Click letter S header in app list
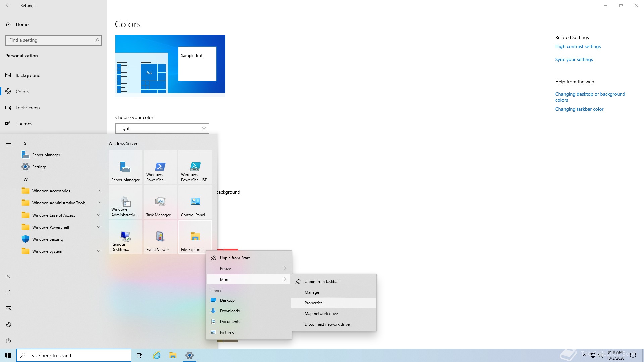644x362 pixels. 25,143
